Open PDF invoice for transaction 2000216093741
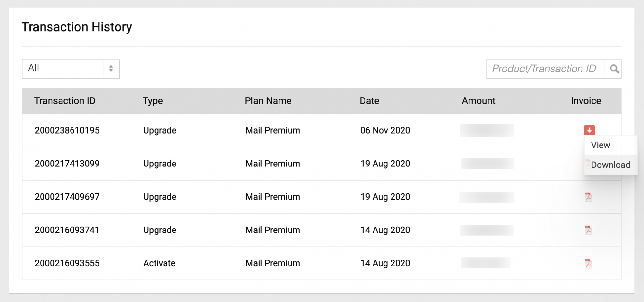Viewport: 644px width, 302px height. point(588,230)
